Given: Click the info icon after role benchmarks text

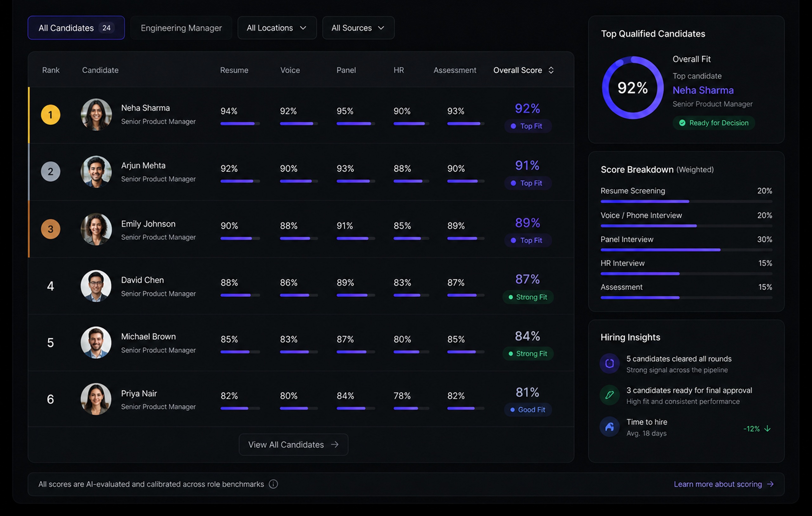Looking at the screenshot, I should [x=273, y=484].
